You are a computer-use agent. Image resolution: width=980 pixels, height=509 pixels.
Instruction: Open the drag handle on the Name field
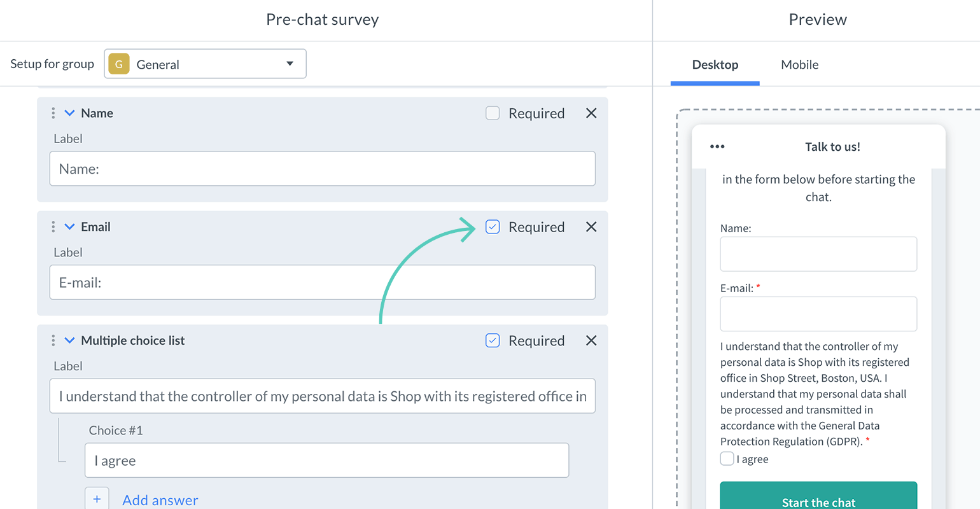[x=53, y=113]
